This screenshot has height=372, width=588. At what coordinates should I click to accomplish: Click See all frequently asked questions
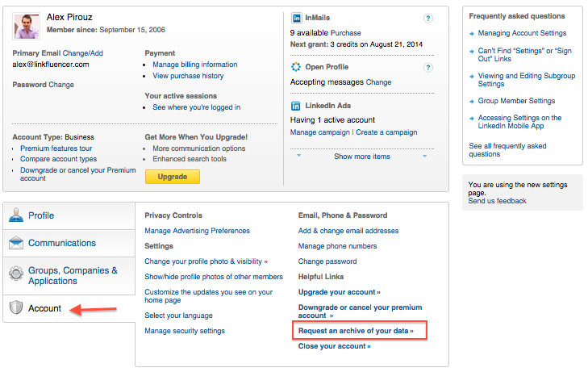507,150
